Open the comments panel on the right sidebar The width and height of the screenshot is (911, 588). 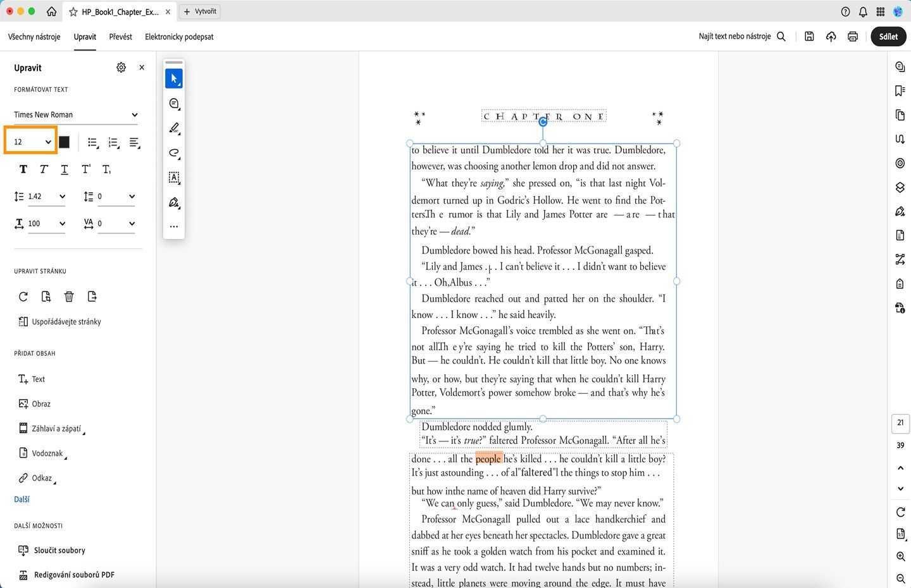pyautogui.click(x=900, y=66)
